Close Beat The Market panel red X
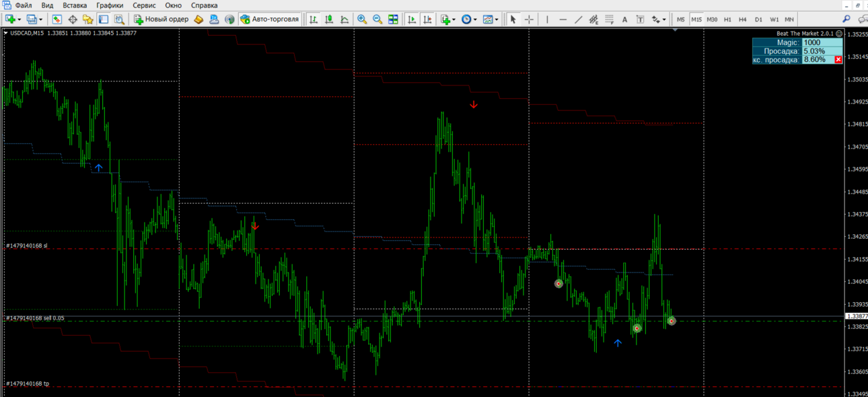The image size is (868, 397). pyautogui.click(x=838, y=60)
